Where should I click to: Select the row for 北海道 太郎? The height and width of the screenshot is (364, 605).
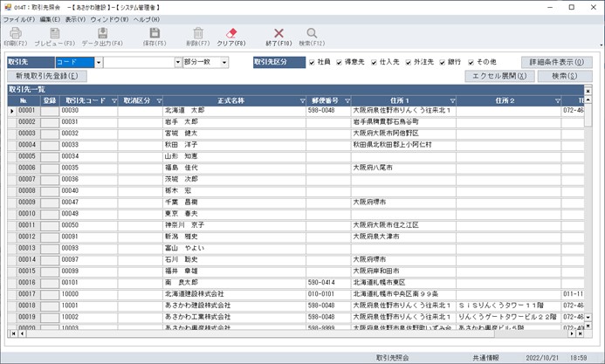pyautogui.click(x=183, y=111)
